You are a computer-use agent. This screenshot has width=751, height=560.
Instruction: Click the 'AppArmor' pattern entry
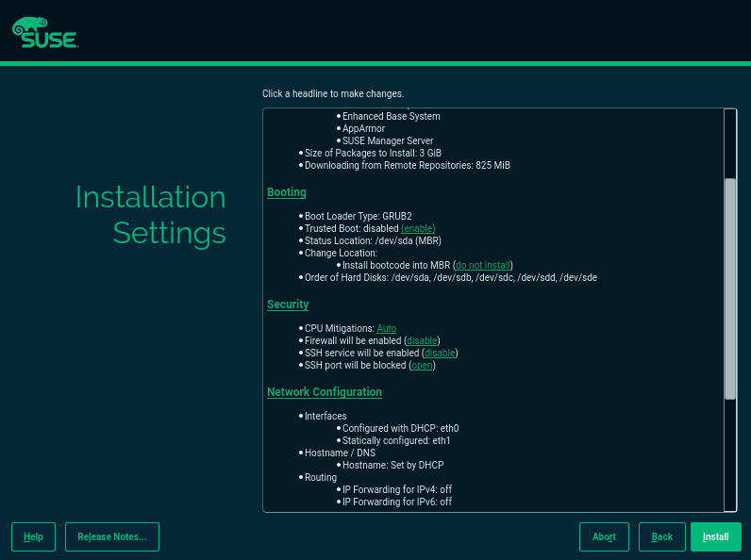tap(363, 129)
